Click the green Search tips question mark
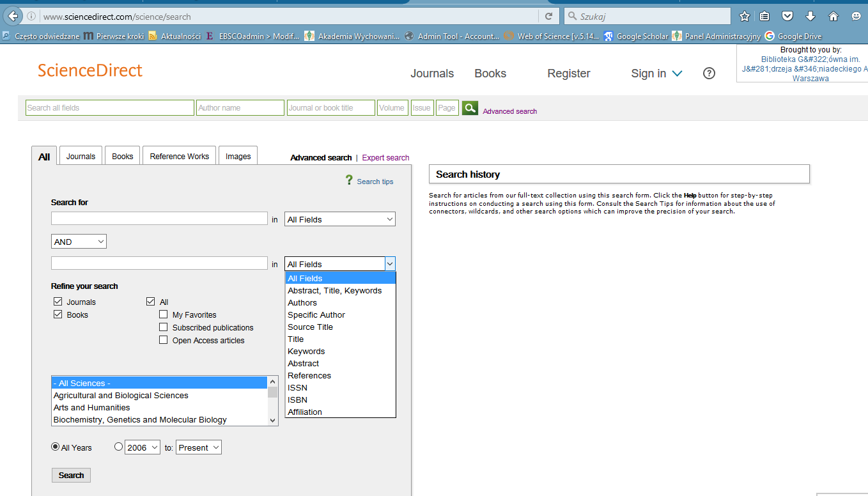Image resolution: width=868 pixels, height=496 pixels. pos(348,180)
